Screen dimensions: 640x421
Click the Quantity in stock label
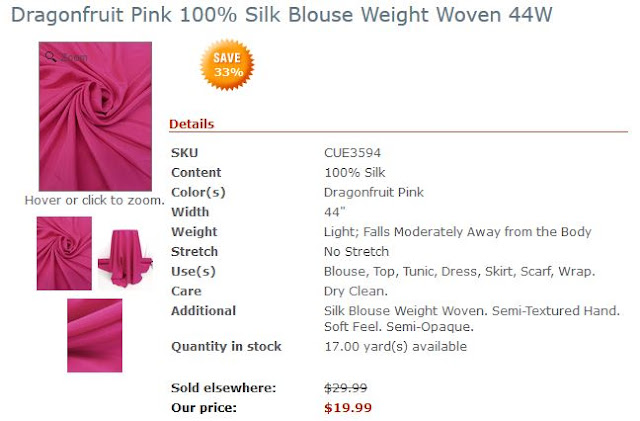227,346
